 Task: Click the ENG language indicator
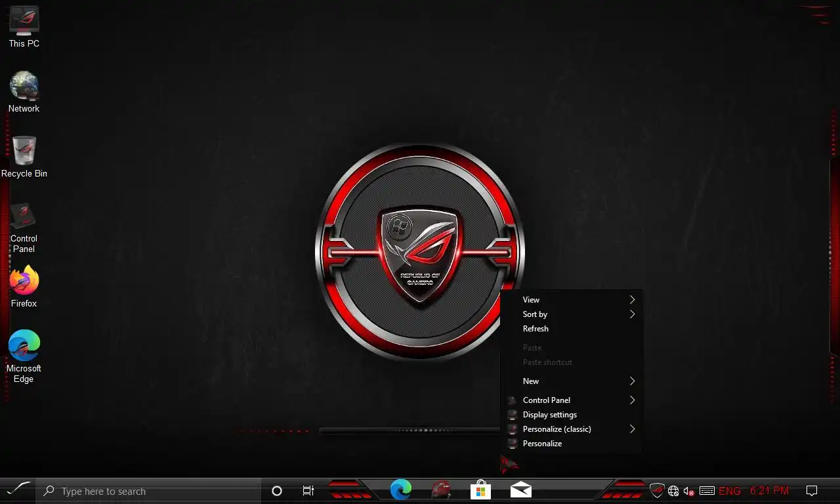coord(730,491)
